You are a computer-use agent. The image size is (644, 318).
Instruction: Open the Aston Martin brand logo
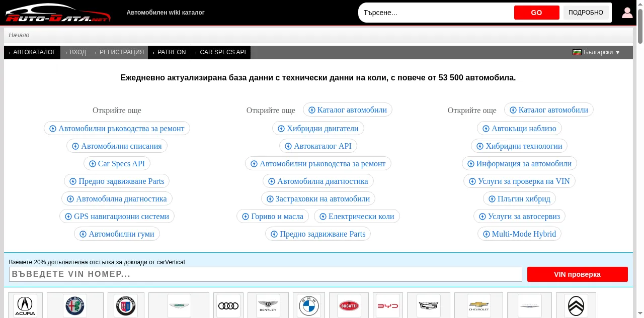pos(179,306)
